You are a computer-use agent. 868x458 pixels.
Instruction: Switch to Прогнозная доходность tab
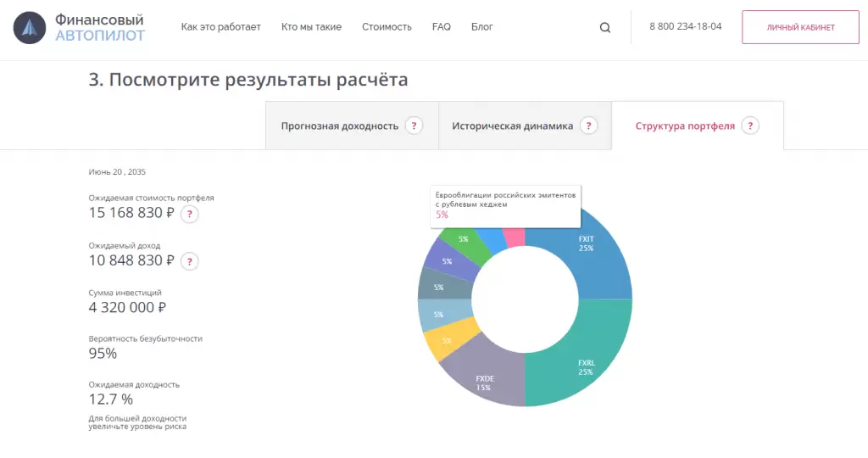pos(340,126)
